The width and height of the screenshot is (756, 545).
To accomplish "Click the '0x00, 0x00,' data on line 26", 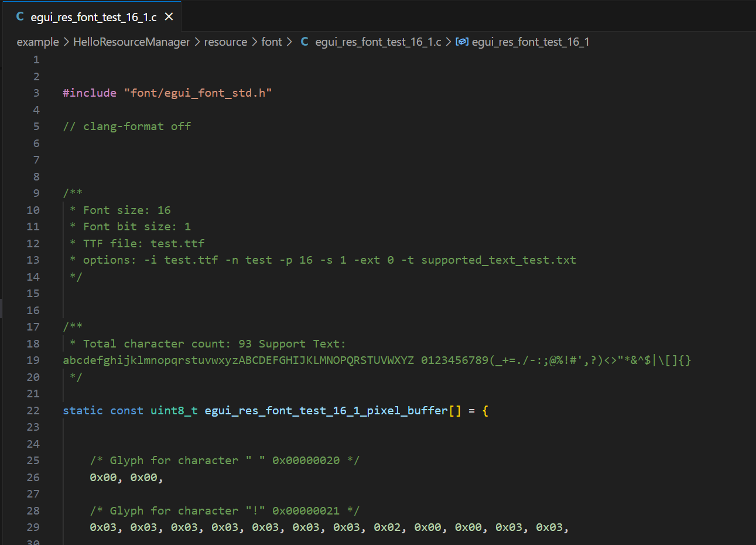I will click(x=126, y=478).
